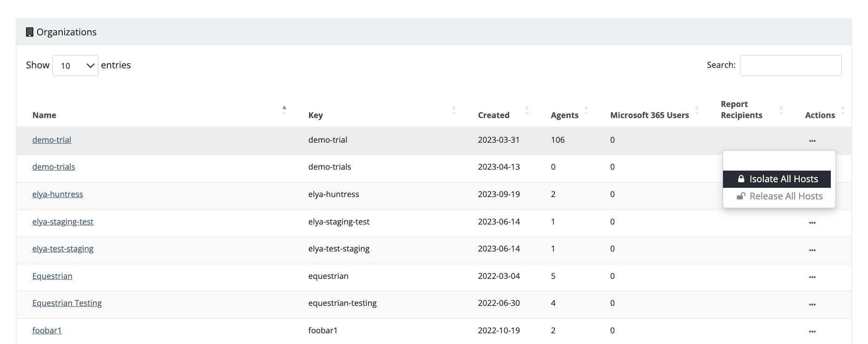Screen dimensions: 868x344
Task: Sort table by Agents column arrows
Action: click(586, 110)
